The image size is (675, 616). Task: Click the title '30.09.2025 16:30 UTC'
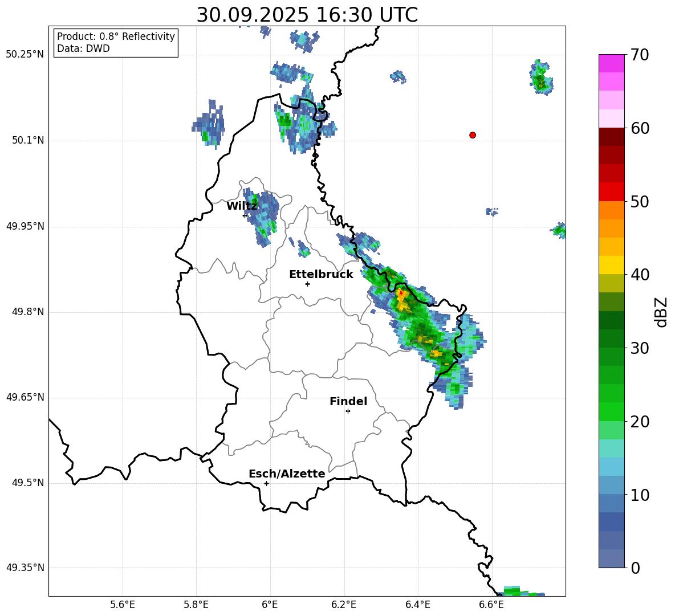tap(307, 15)
